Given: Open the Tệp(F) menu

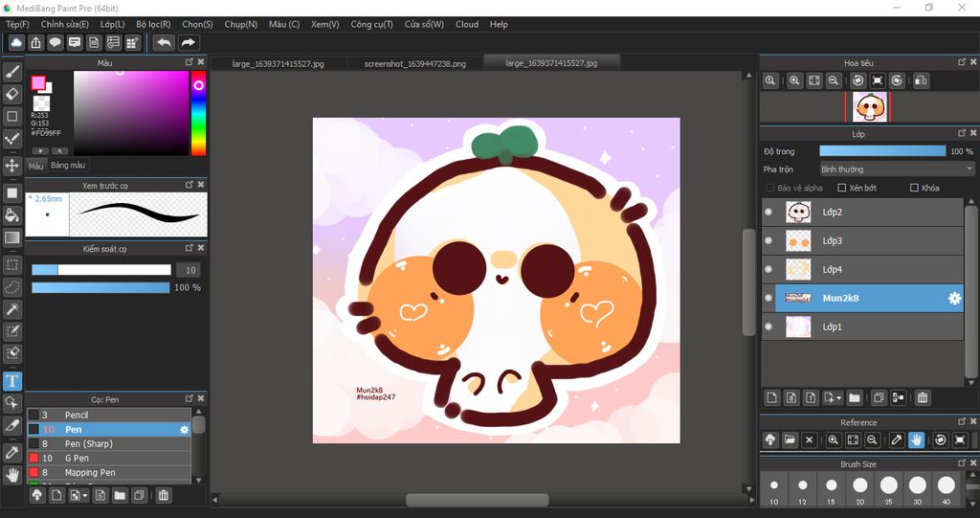Looking at the screenshot, I should click(17, 24).
